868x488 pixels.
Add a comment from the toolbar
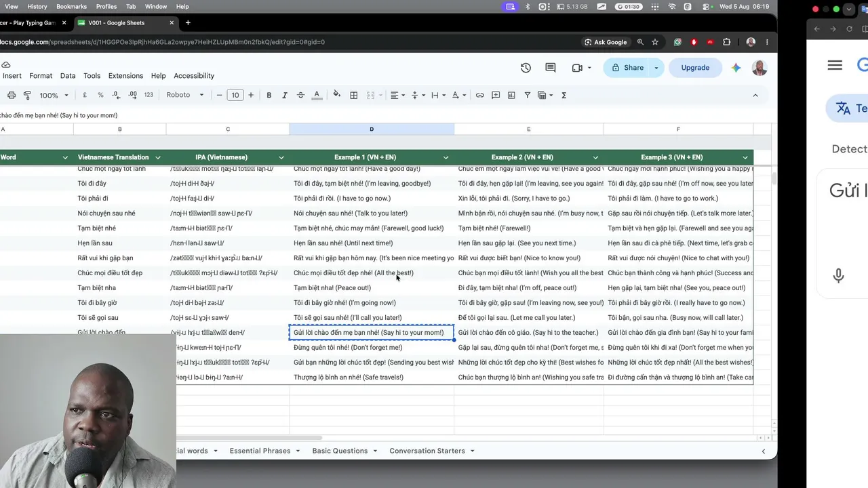496,96
